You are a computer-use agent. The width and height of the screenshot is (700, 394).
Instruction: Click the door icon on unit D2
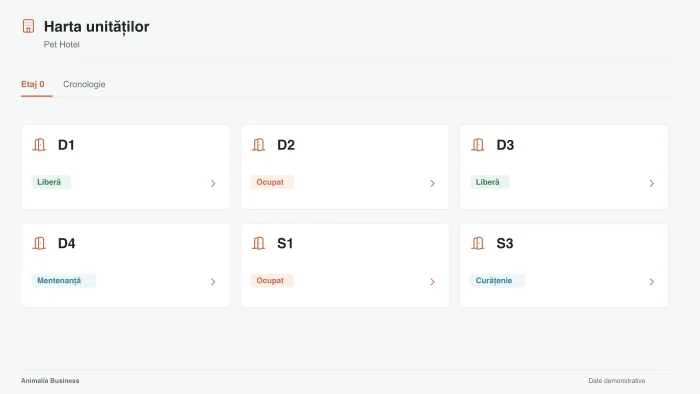click(258, 145)
